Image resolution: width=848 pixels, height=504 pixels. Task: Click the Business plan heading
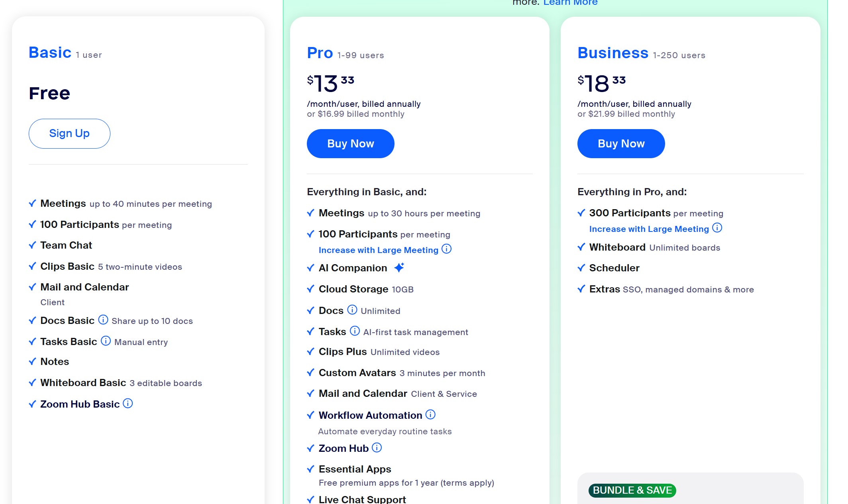click(613, 53)
